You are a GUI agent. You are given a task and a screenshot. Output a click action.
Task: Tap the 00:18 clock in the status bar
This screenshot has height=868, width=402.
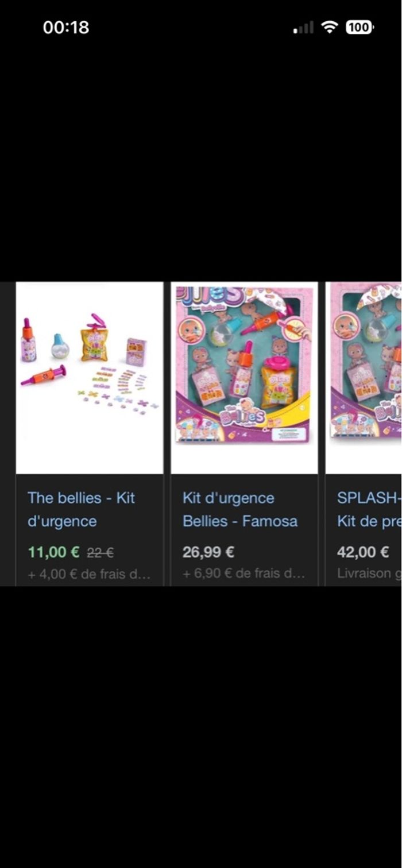(x=66, y=27)
